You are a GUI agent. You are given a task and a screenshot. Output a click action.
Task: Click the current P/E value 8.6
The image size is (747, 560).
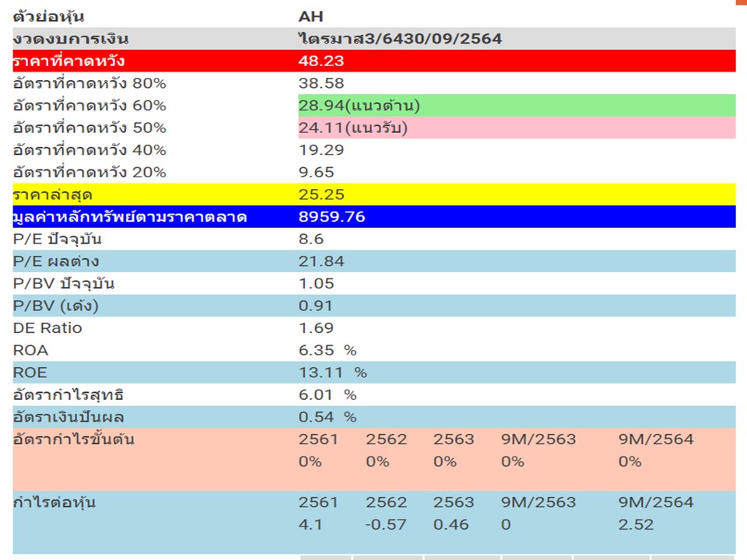(310, 240)
